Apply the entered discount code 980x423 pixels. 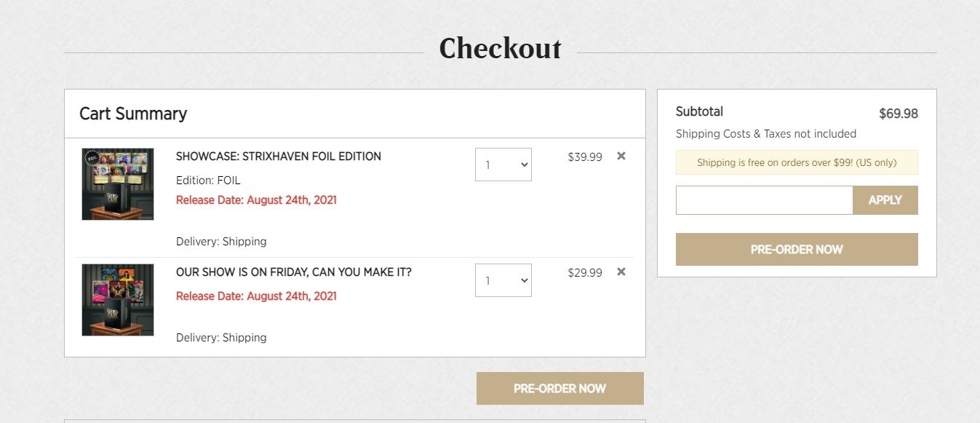coord(885,200)
